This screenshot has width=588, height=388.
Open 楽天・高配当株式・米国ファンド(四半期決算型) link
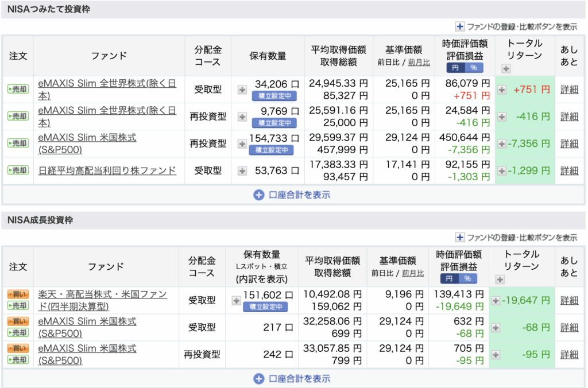pyautogui.click(x=102, y=300)
